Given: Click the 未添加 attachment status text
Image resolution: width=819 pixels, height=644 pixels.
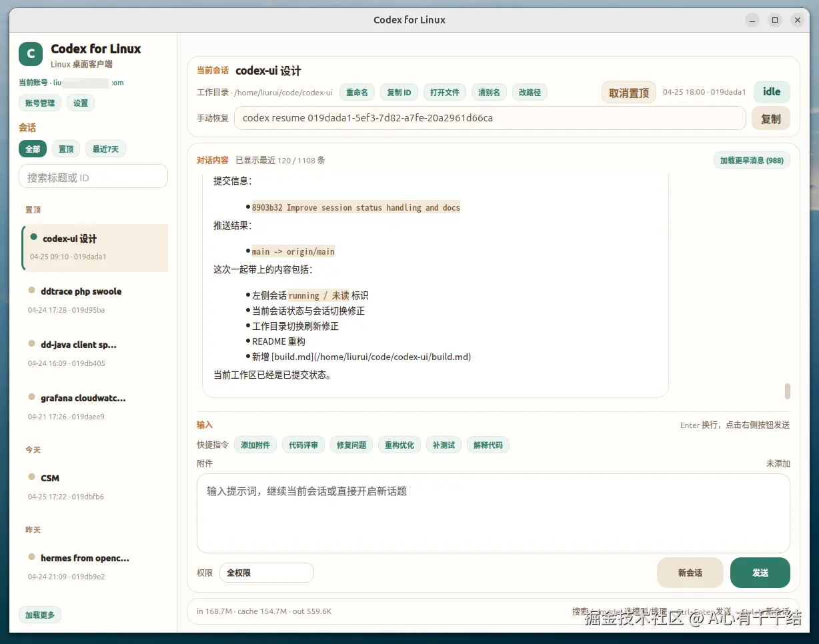Looking at the screenshot, I should (778, 463).
